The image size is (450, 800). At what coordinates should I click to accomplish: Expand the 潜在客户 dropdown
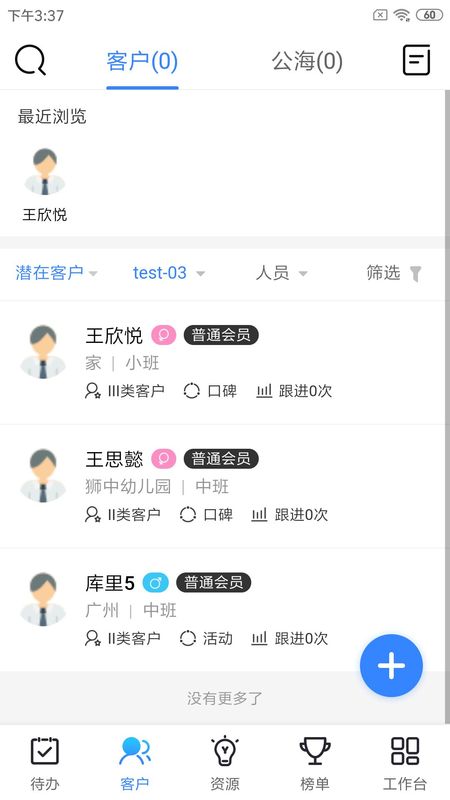coord(56,273)
